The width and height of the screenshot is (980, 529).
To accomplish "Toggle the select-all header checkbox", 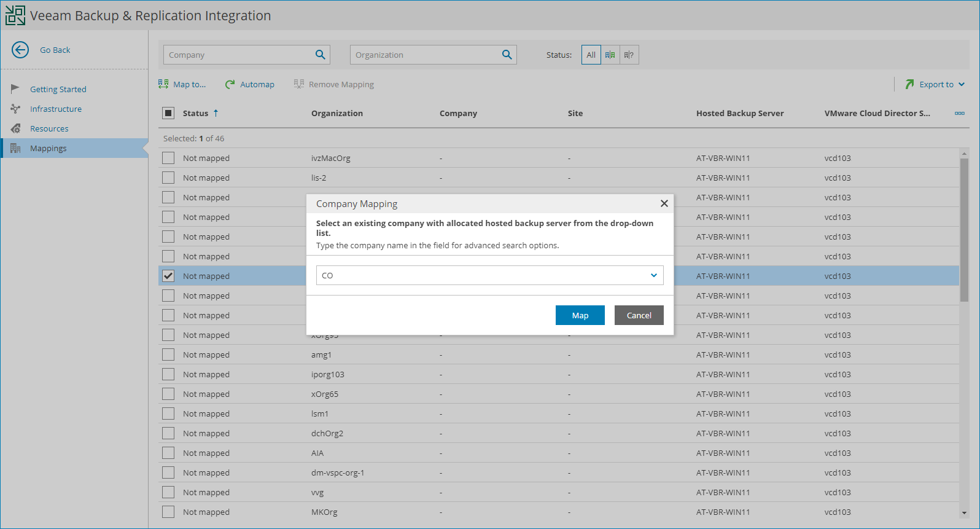I will pyautogui.click(x=168, y=113).
